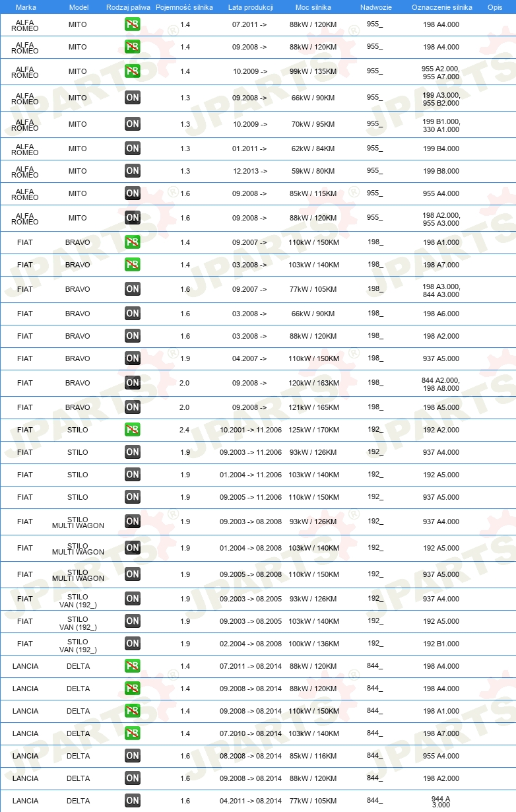This screenshot has width=516, height=812.
Task: Click petrol icon for Mito 99kW / 135KM row
Action: pos(133,71)
